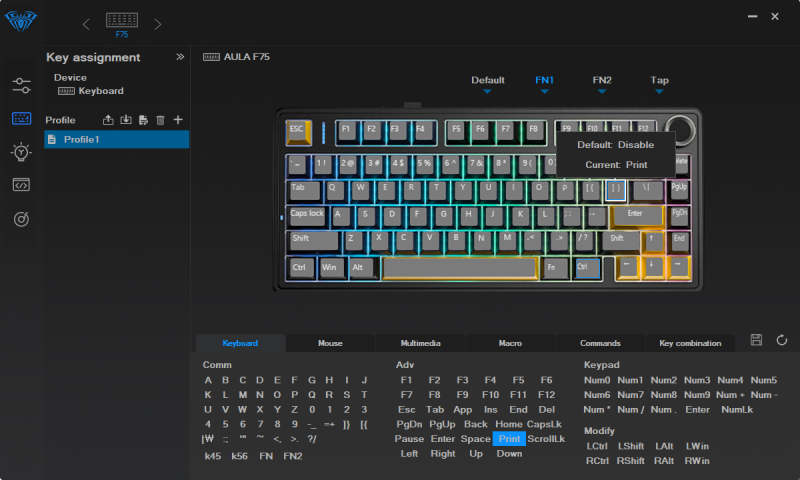This screenshot has width=800, height=480.
Task: Assign Num + from the Keypad list
Action: coord(730,394)
